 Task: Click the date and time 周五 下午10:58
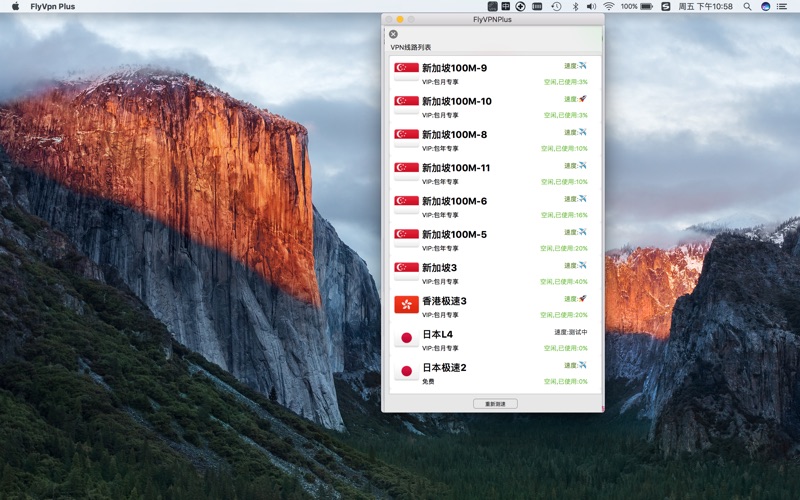(706, 7)
